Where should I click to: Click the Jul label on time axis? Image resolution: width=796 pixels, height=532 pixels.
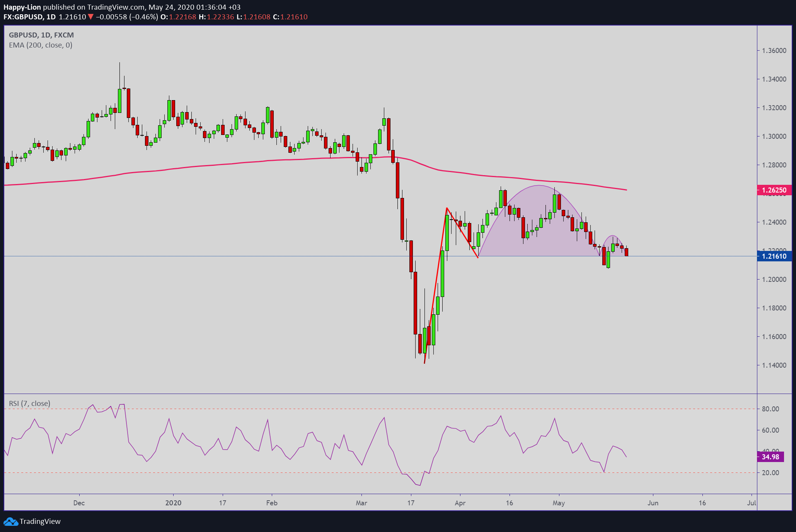[x=752, y=503]
